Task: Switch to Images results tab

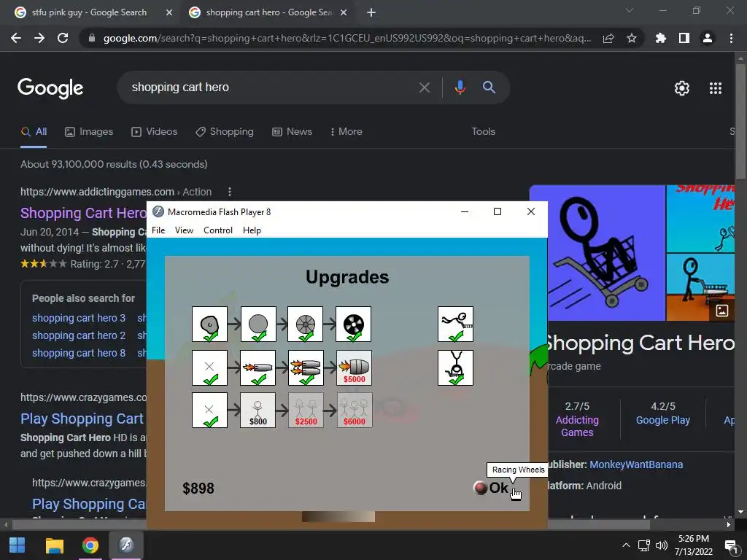Action: coord(89,132)
